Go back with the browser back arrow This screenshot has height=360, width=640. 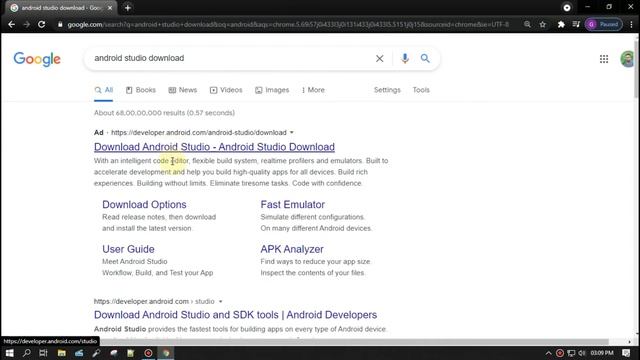click(x=11, y=24)
